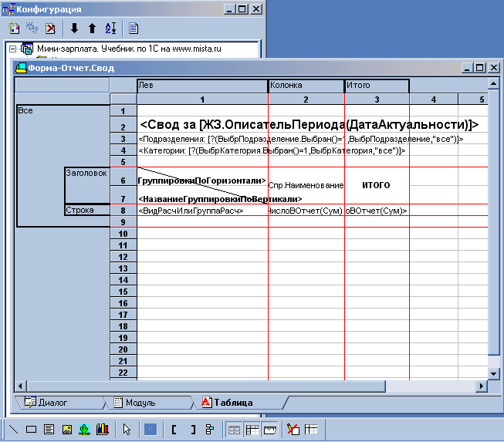This screenshot has width=504, height=442.
Task: Click the horizontal scrollbar right arrow
Action: (481, 386)
